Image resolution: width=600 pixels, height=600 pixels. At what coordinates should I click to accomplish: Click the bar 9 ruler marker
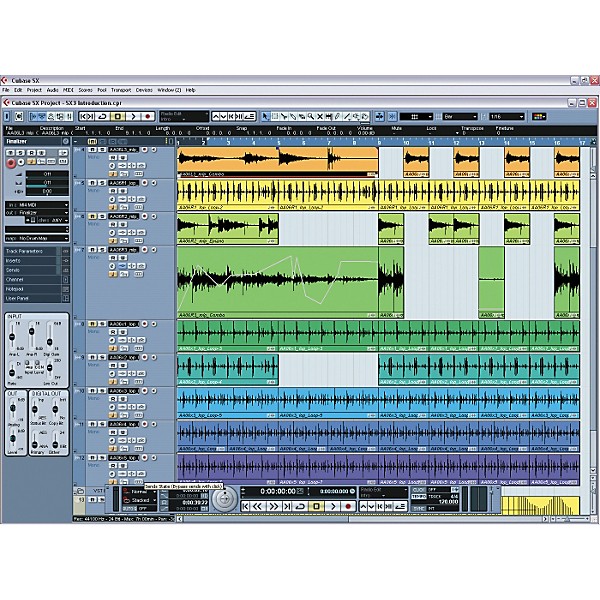pos(380,142)
